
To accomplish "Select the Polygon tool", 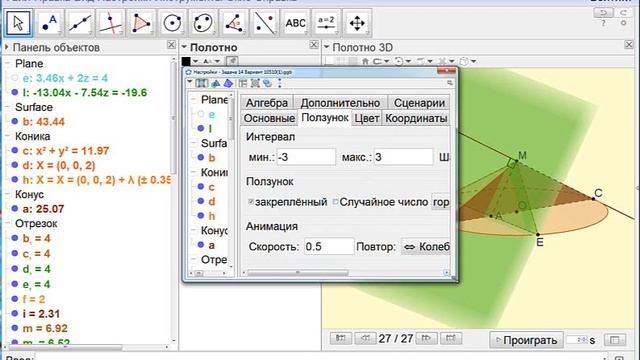I will pyautogui.click(x=142, y=23).
